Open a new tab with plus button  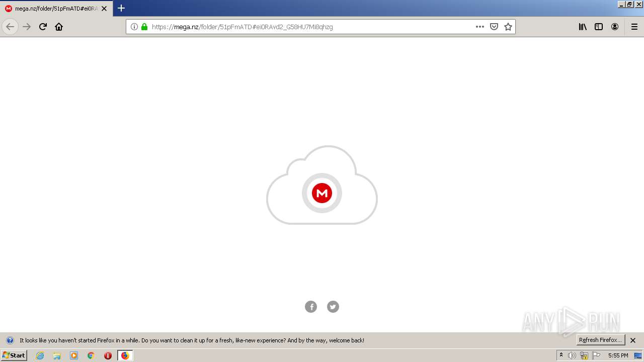(121, 8)
